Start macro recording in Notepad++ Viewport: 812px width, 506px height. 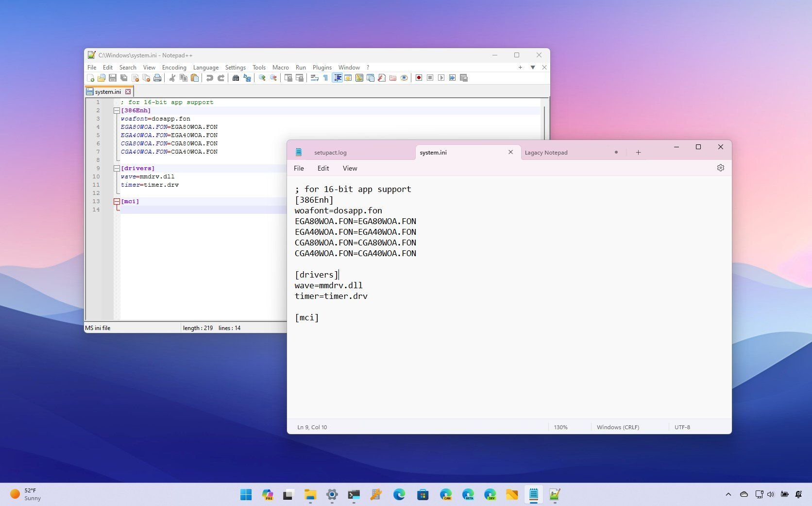point(419,78)
